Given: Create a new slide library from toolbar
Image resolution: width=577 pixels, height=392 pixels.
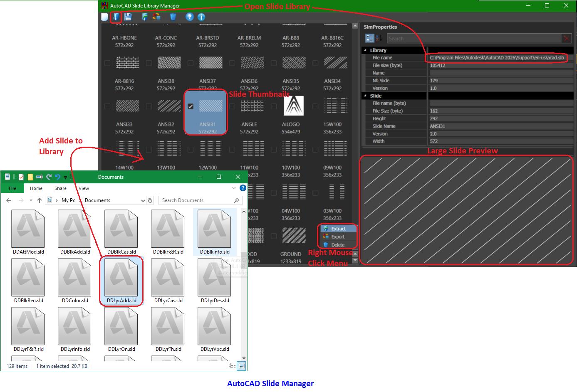Looking at the screenshot, I should (105, 17).
